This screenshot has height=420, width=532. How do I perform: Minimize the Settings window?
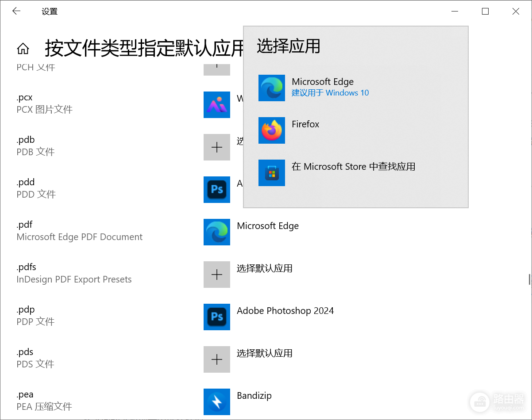point(455,11)
